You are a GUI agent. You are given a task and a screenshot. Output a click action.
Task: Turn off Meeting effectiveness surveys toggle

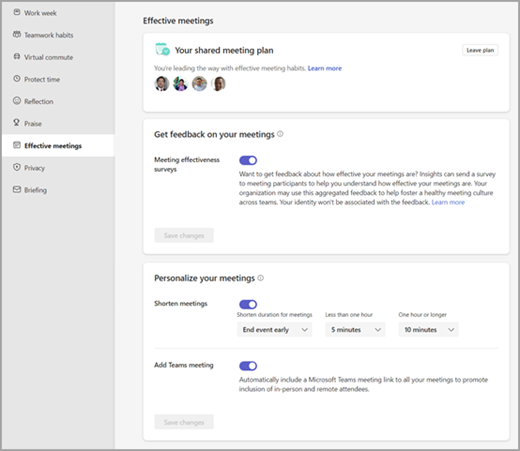click(248, 160)
